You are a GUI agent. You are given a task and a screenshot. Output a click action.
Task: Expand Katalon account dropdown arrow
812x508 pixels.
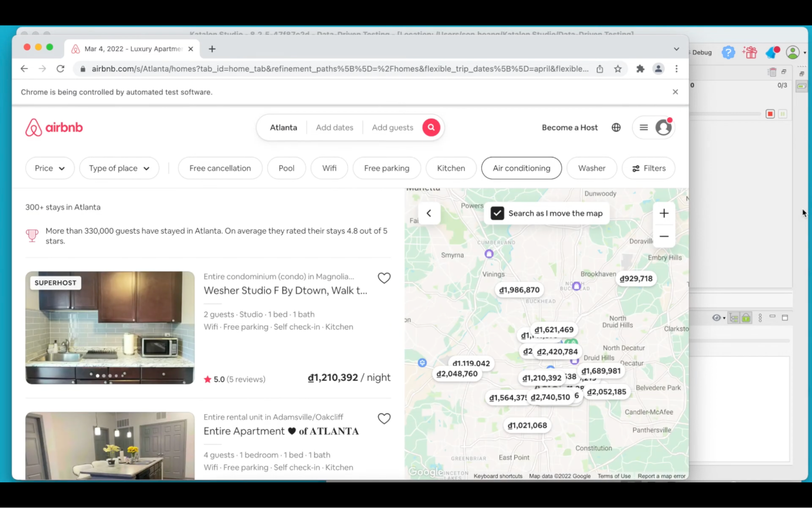click(x=805, y=52)
